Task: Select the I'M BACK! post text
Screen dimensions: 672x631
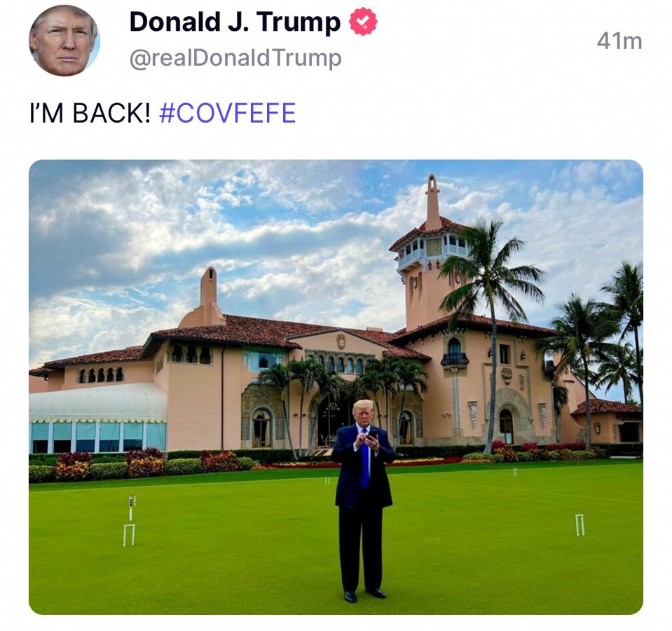Action: (x=90, y=113)
